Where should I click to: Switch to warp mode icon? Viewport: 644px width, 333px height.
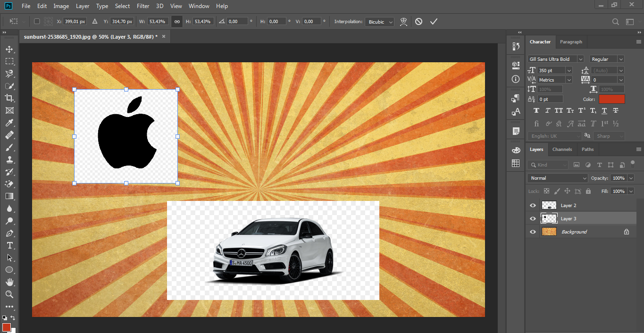point(403,22)
